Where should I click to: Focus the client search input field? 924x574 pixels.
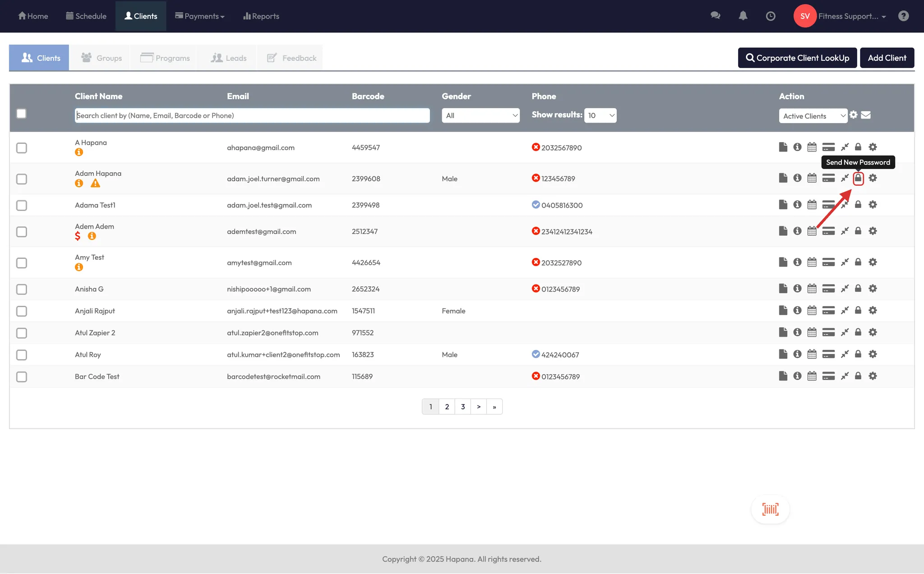(x=252, y=116)
